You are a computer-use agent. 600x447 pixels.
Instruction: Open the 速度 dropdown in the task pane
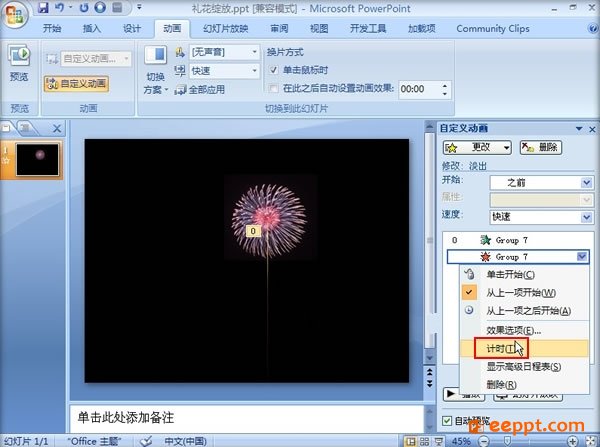pos(541,217)
